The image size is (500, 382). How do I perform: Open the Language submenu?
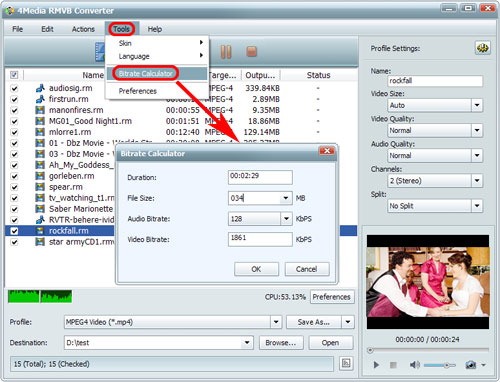157,56
